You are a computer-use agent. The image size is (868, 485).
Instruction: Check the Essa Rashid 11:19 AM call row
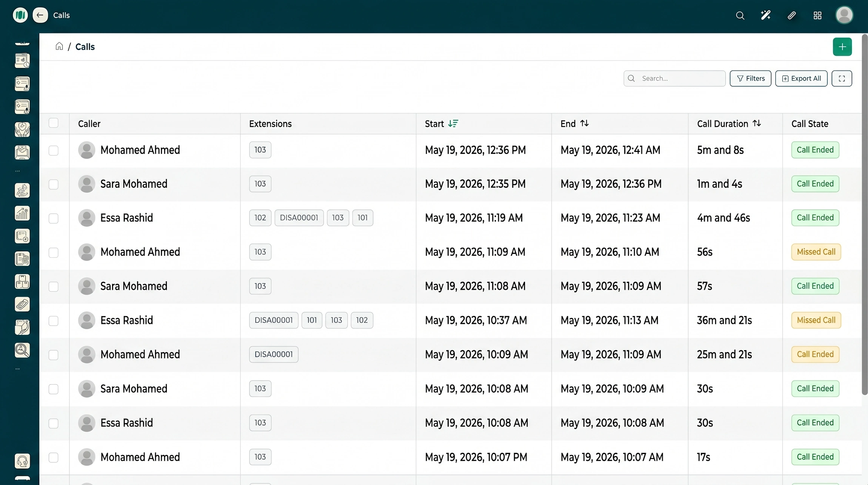(x=54, y=218)
